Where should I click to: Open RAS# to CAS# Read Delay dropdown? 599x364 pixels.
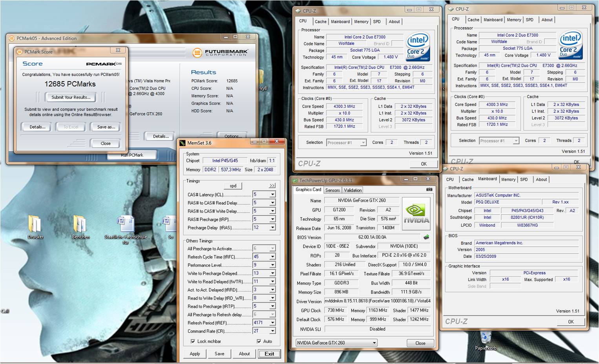pyautogui.click(x=272, y=203)
